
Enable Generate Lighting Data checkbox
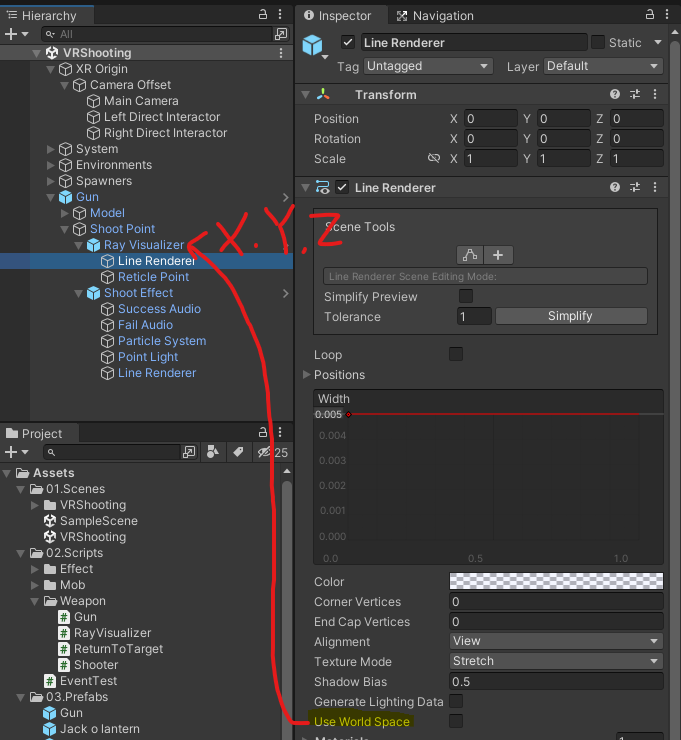click(456, 701)
